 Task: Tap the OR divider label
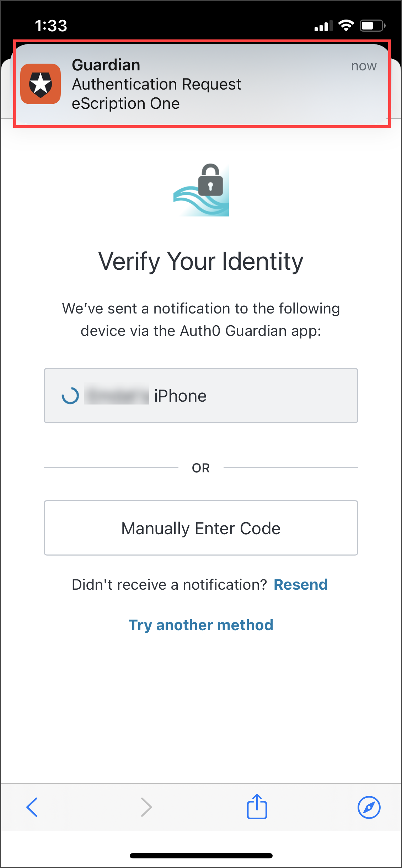(201, 468)
